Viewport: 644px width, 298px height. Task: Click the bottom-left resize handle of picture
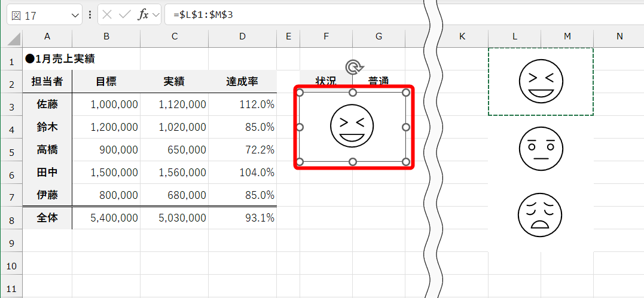300,162
